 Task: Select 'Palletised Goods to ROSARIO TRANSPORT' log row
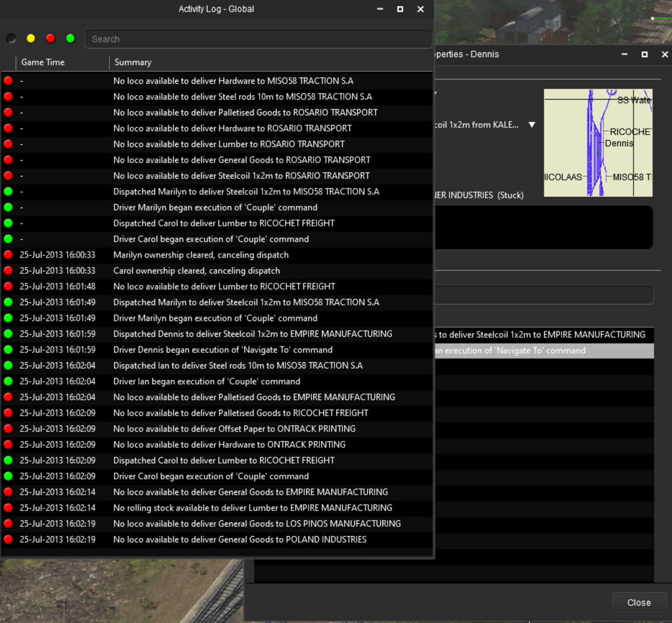pos(217,113)
